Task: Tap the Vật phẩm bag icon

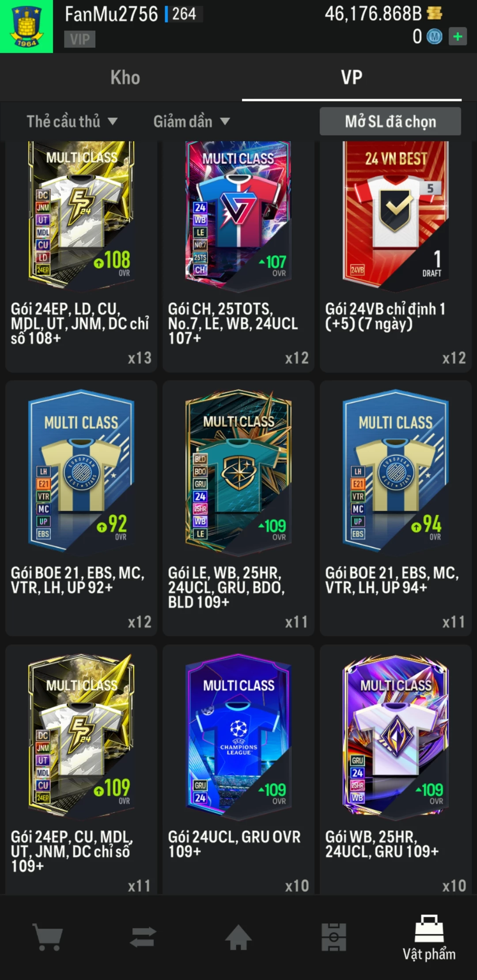Action: click(x=429, y=928)
